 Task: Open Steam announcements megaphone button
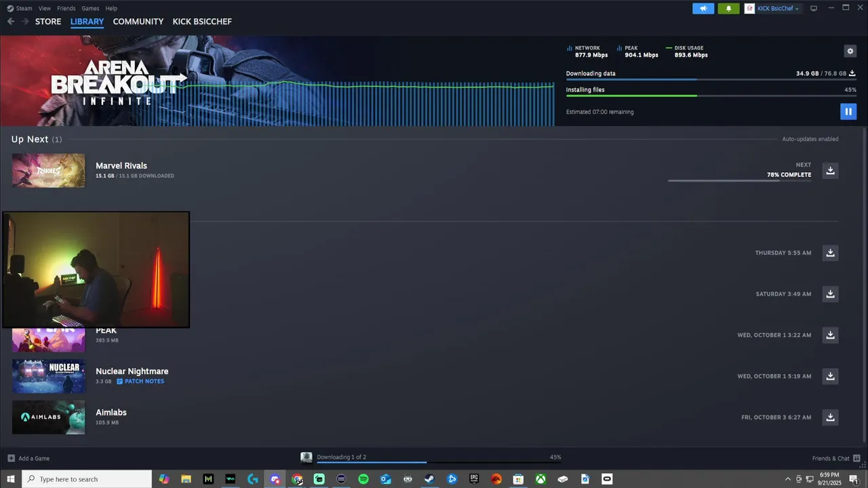click(x=703, y=8)
